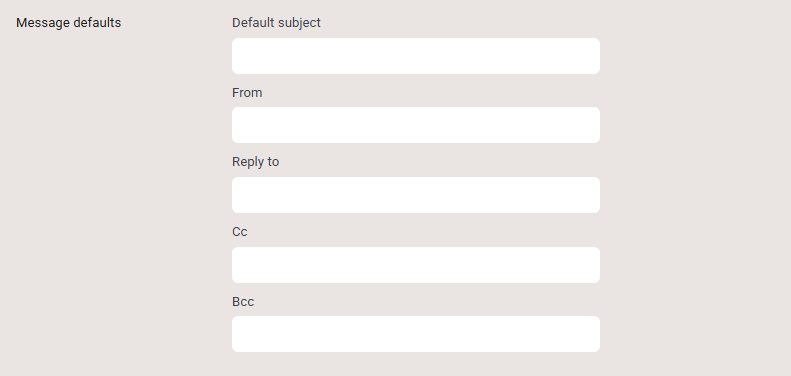Click the Bcc label
791x376 pixels.
click(x=243, y=302)
